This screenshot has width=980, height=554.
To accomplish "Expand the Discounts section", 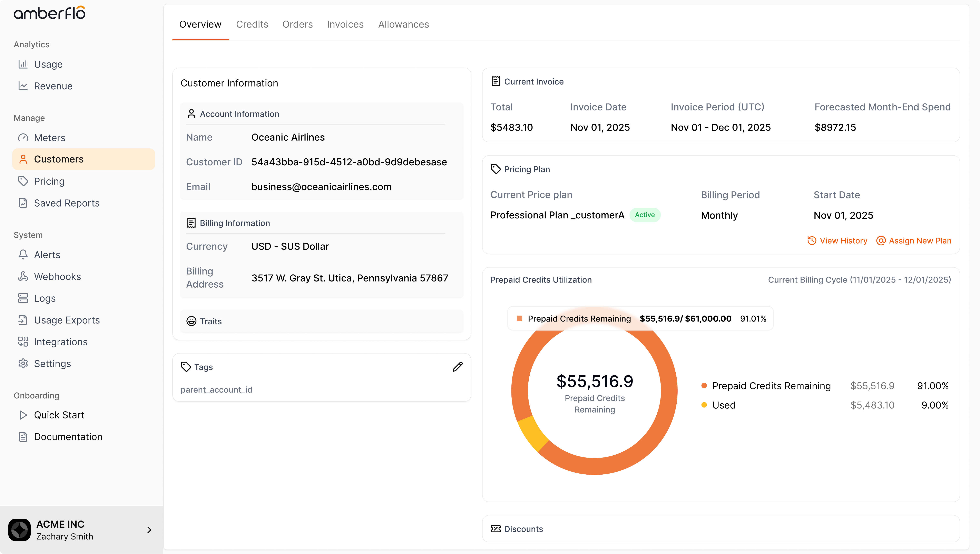I will point(523,529).
